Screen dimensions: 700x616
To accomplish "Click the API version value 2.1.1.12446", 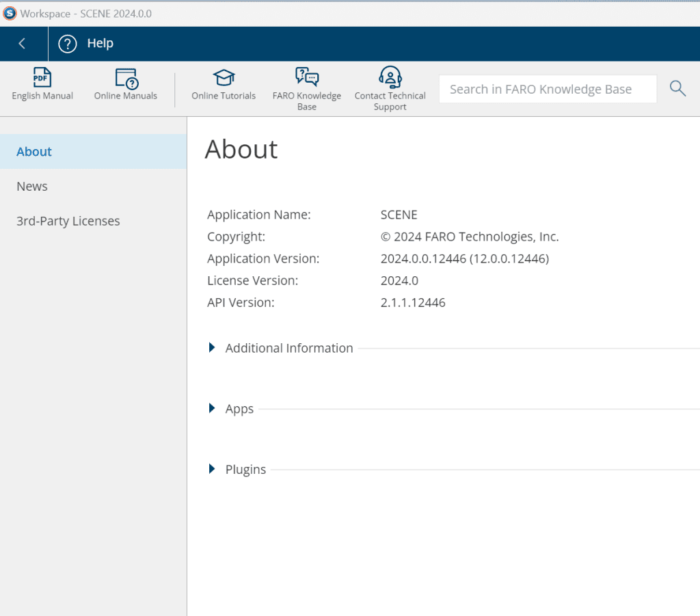I will (x=413, y=303).
